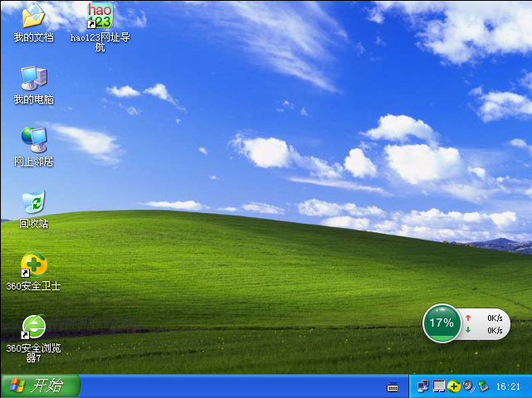
Task: Select the hao123 navigation shortcut icon
Action: point(100,16)
